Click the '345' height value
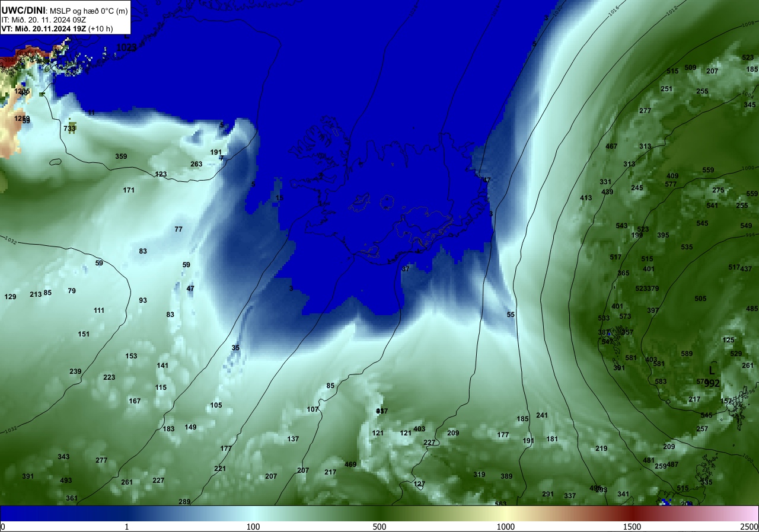Viewport: 759px width, 532px height. point(750,105)
